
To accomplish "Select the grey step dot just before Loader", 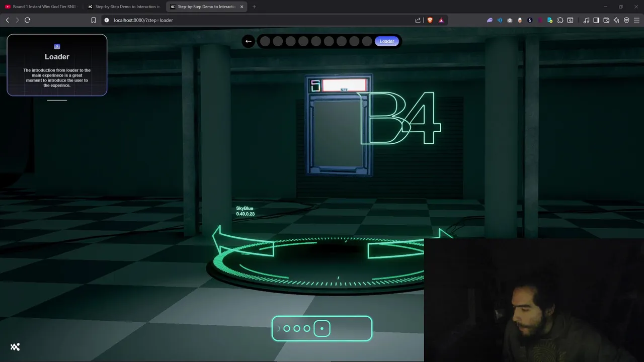I will 367,41.
